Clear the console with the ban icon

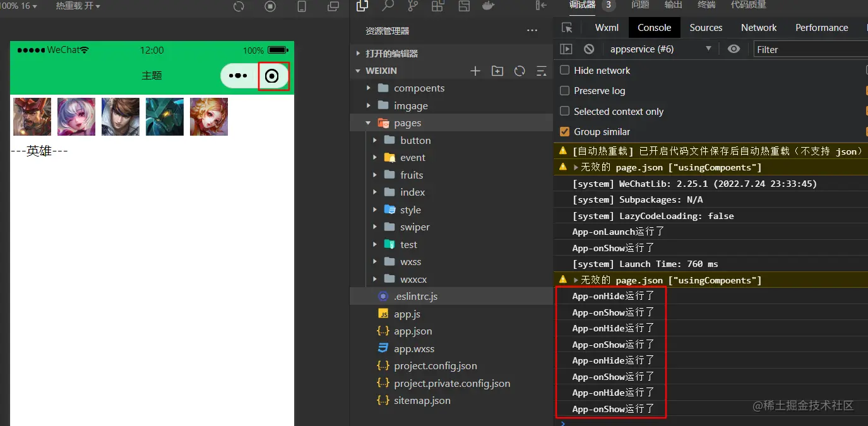click(x=589, y=49)
